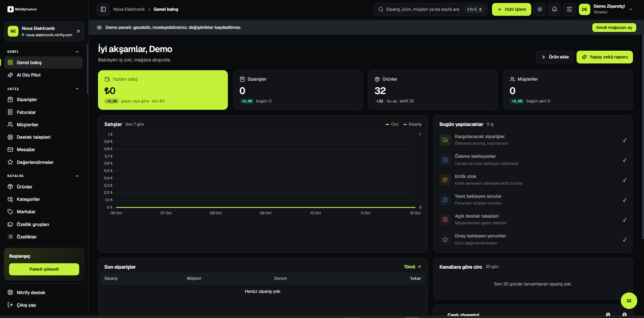The image size is (644, 318).
Task: Click the Ürün ekle button
Action: pyautogui.click(x=555, y=57)
